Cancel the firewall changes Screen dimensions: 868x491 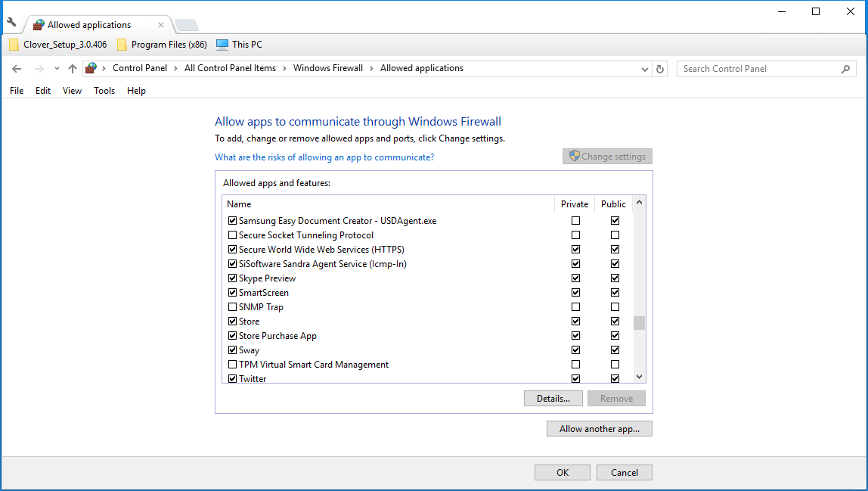point(625,473)
